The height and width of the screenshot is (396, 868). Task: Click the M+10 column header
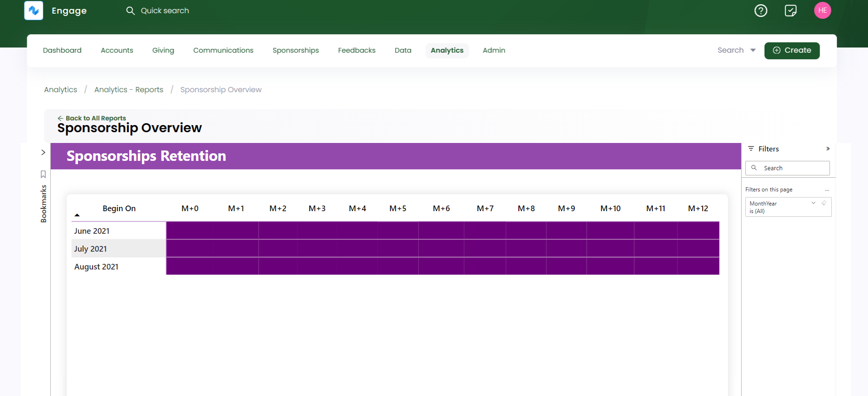point(610,208)
